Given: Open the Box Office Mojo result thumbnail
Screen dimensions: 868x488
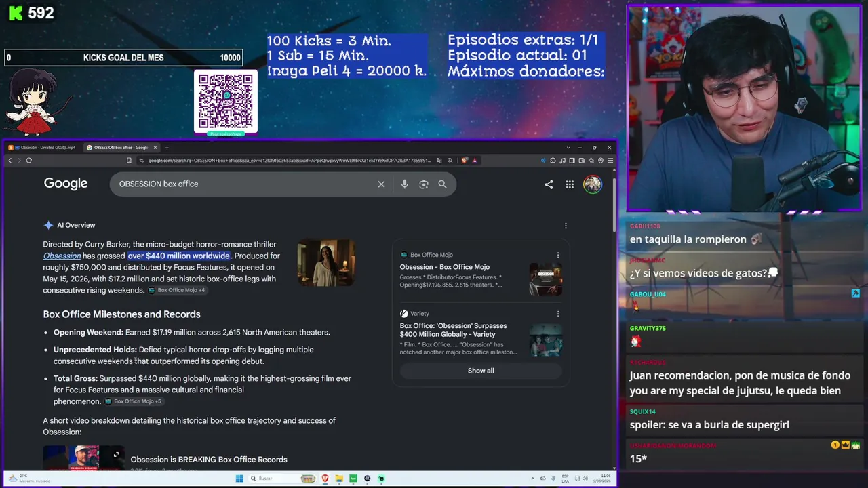Looking at the screenshot, I should [x=546, y=279].
